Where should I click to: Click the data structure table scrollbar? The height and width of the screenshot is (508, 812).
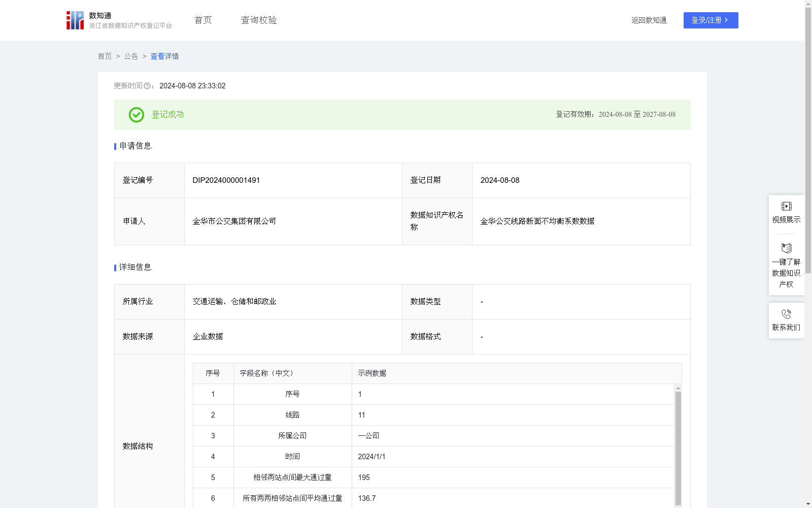click(678, 448)
